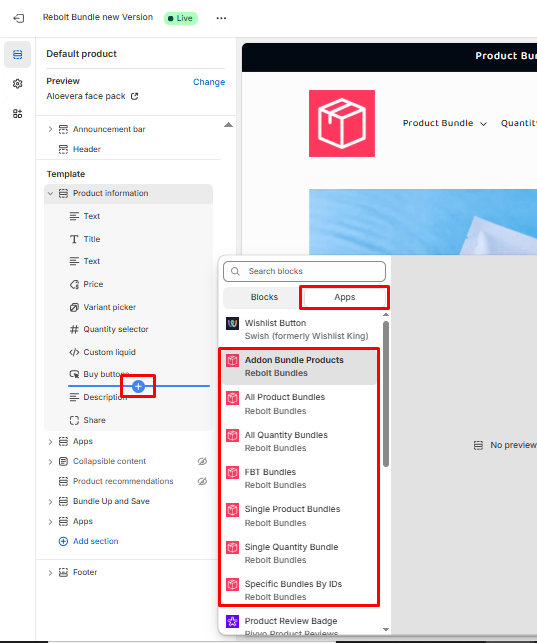
Task: Switch to the Blocks tab
Action: [264, 297]
